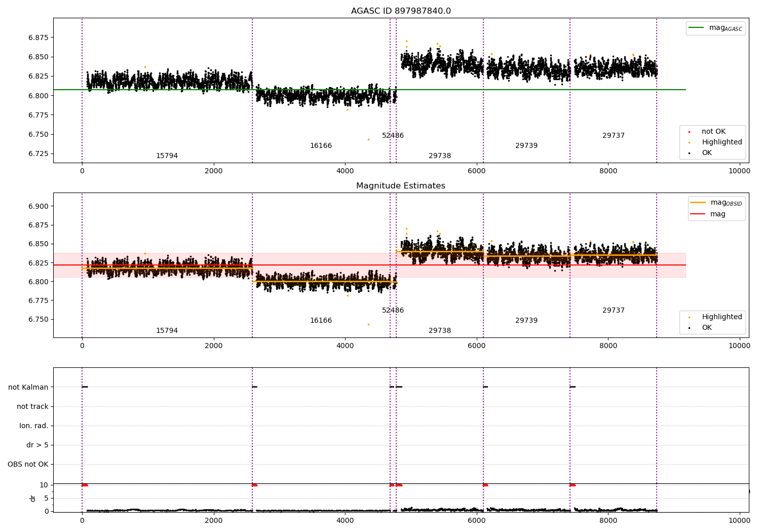Screen dimensions: 760x532
Task: Click the rotated "dr" y-axis label
Action: point(33,498)
